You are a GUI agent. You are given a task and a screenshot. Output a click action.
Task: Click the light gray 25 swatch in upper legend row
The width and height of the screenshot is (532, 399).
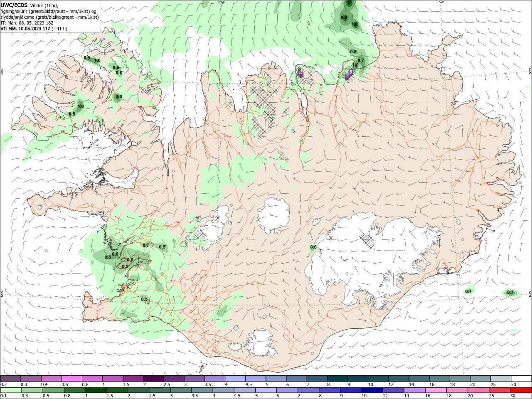pos(501,379)
